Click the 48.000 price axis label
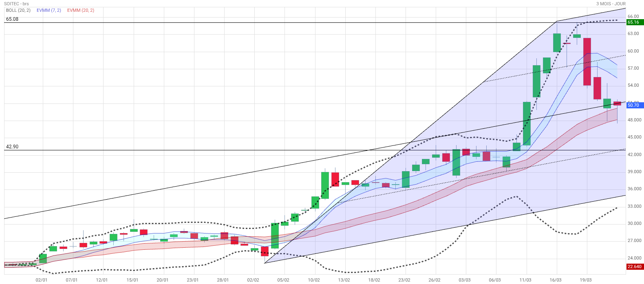The height and width of the screenshot is (284, 644). tap(635, 120)
